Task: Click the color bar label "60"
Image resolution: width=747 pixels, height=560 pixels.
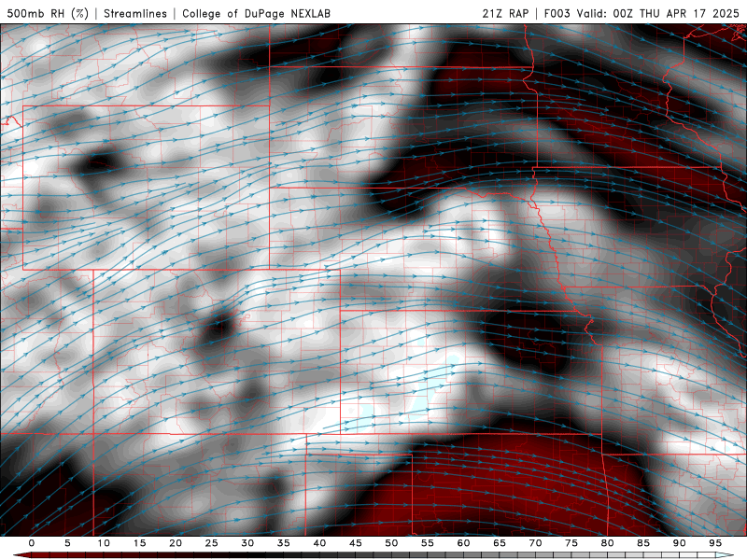Action: click(463, 543)
